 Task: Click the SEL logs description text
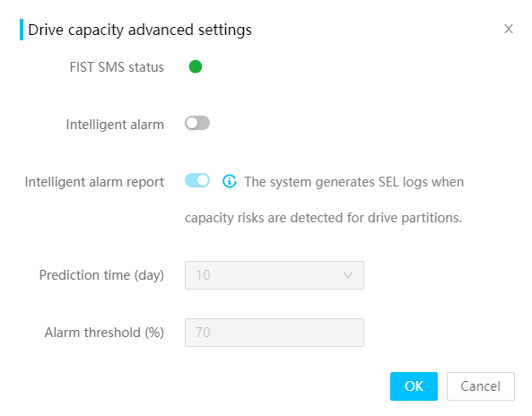tap(354, 182)
